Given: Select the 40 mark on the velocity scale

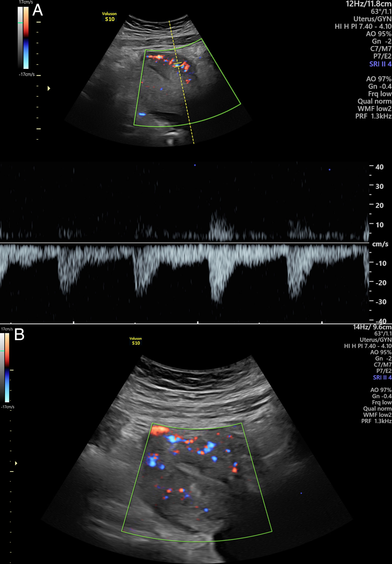Looking at the screenshot, I should pos(379,167).
